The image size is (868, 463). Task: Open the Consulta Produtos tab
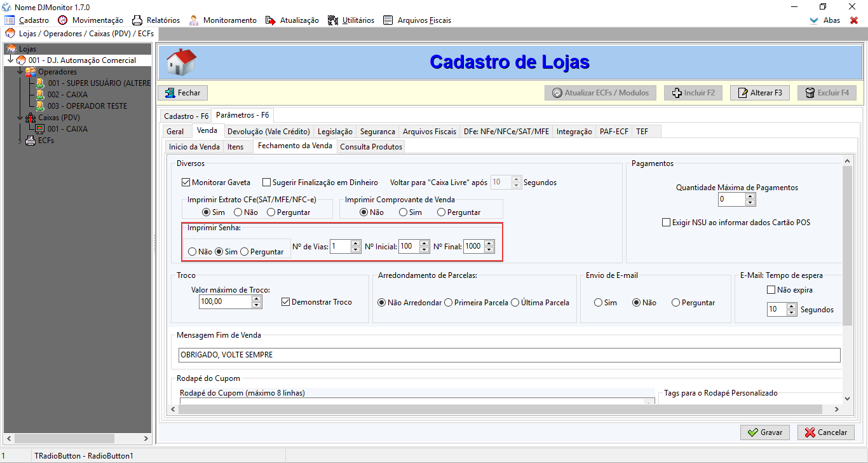(x=370, y=147)
